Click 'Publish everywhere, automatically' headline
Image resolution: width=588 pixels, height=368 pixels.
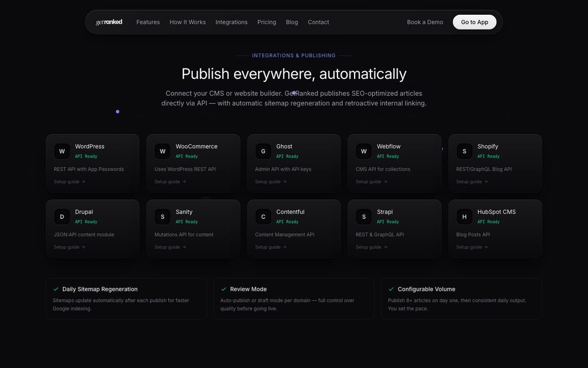pyautogui.click(x=294, y=74)
